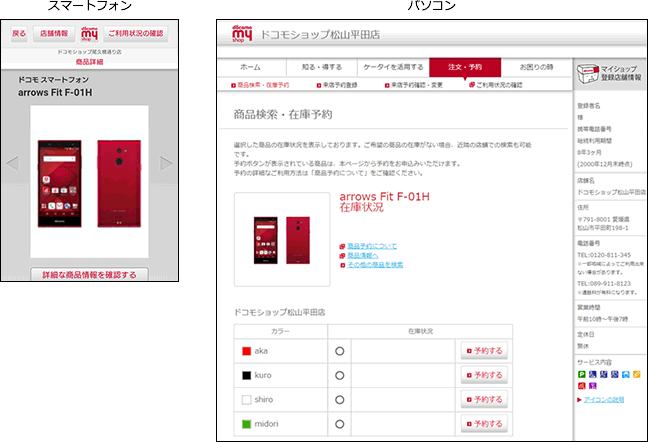Viewport: 648px width, 442px height.
Task: Click the black kuro color swatch
Action: coord(247,375)
